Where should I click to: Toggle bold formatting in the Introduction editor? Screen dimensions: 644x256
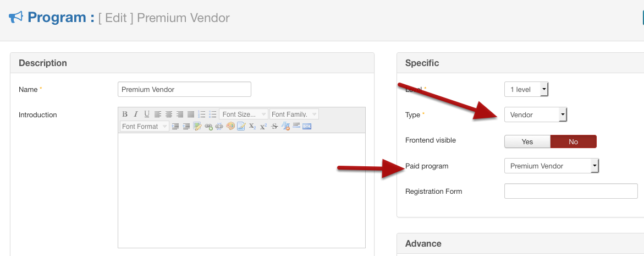point(125,114)
